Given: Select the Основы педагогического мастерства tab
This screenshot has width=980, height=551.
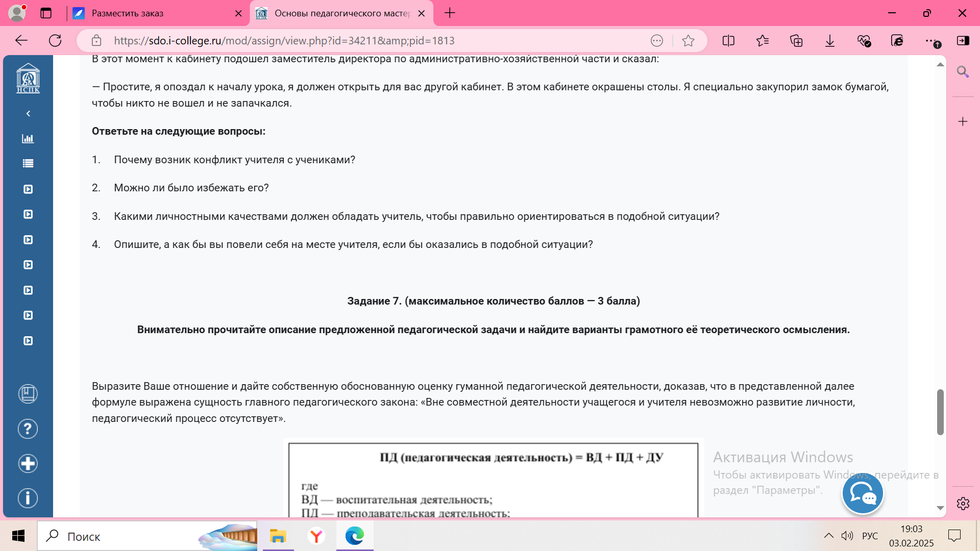Looking at the screenshot, I should 341,13.
